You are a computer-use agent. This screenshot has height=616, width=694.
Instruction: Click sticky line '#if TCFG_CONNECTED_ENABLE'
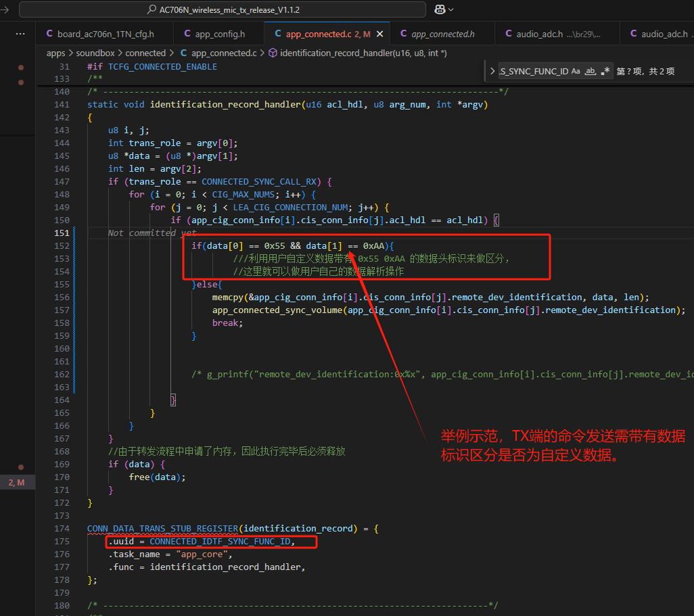(152, 67)
